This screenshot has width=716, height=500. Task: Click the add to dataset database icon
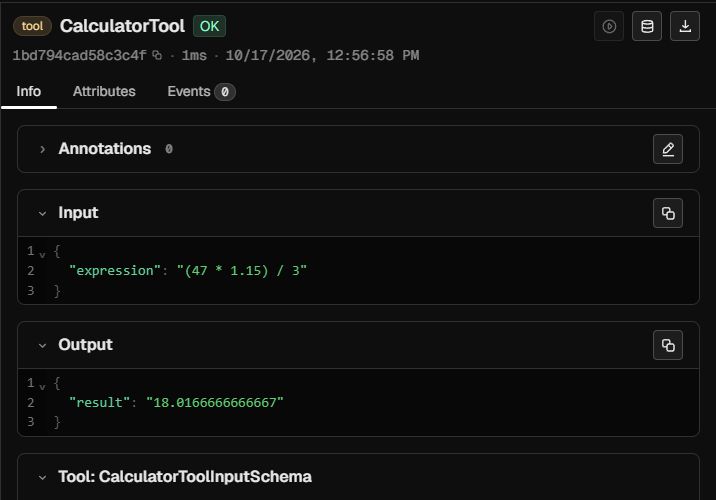647,26
